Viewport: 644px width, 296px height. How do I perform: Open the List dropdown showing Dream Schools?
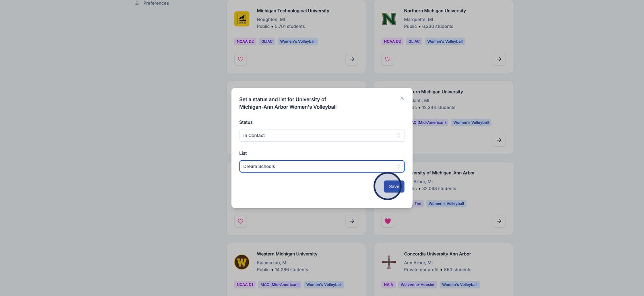click(x=322, y=166)
